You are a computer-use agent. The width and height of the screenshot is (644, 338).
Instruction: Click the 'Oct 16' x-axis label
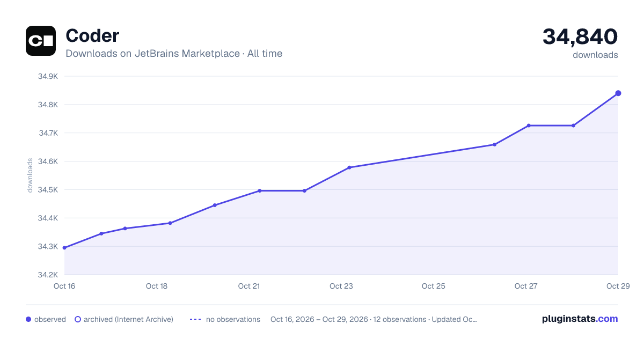pyautogui.click(x=64, y=286)
